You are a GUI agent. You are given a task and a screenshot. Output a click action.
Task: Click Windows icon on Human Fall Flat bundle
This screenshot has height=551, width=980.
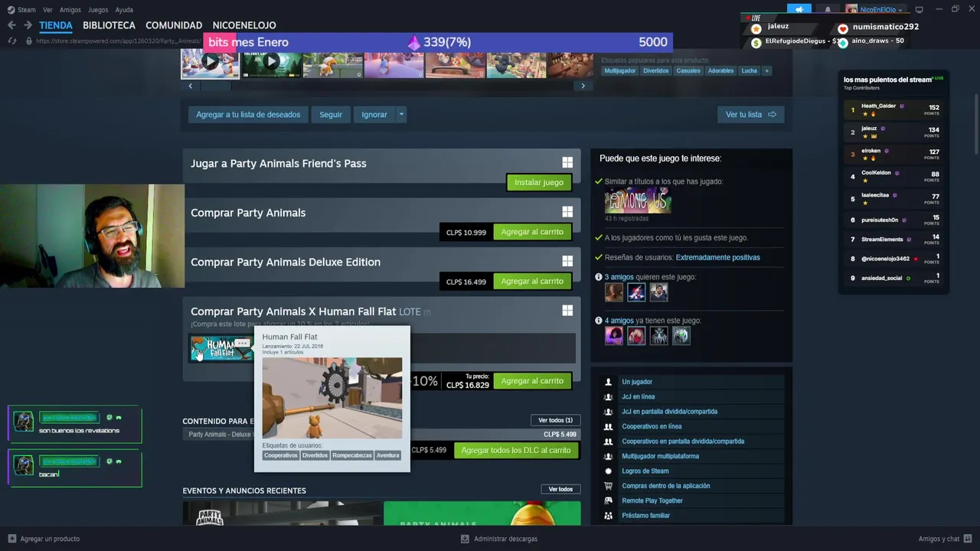567,310
